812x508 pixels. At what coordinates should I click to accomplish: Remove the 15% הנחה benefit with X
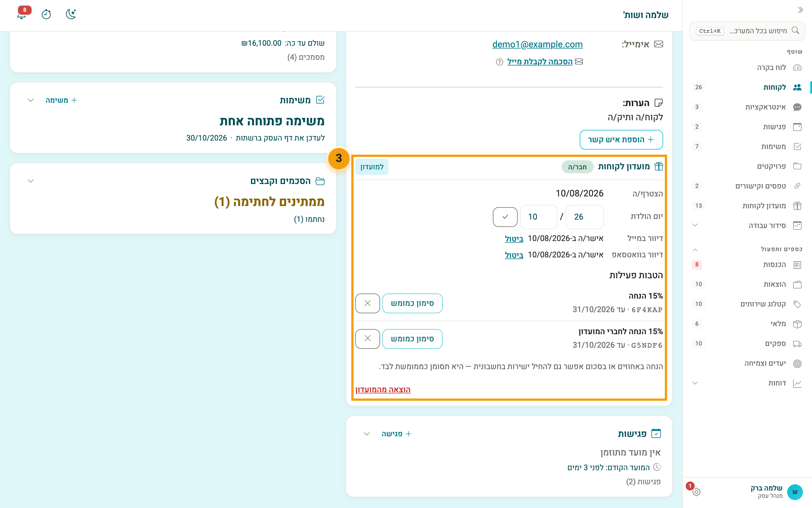tap(367, 303)
